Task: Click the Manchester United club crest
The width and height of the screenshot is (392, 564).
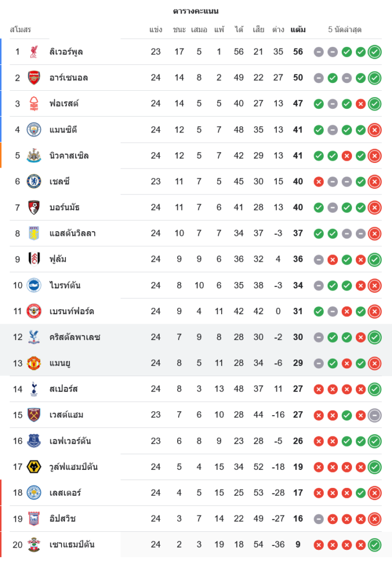Action: (34, 363)
